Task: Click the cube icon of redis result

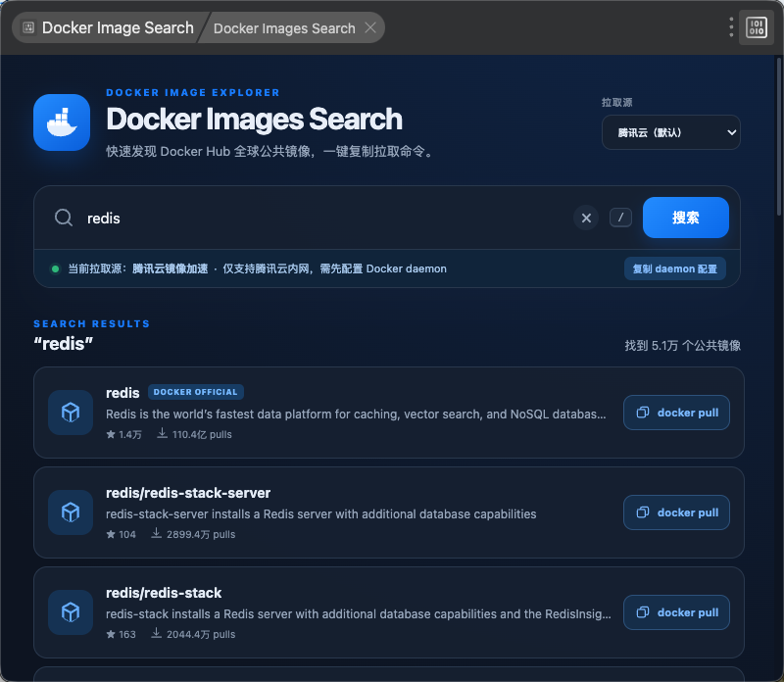Action: (x=71, y=413)
